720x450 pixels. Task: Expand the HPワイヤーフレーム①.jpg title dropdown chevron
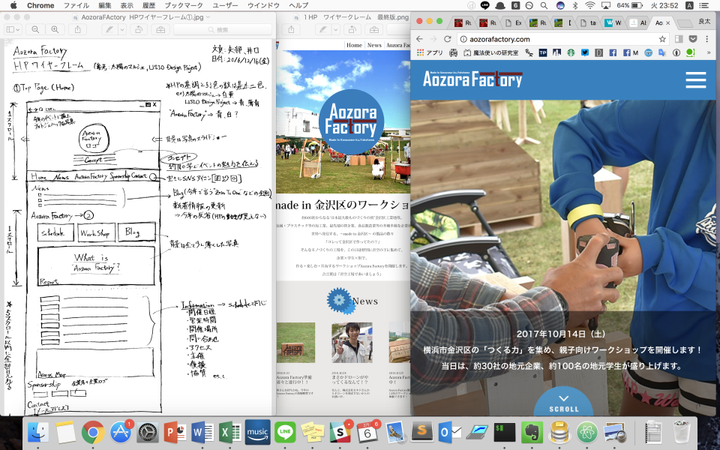[208, 17]
